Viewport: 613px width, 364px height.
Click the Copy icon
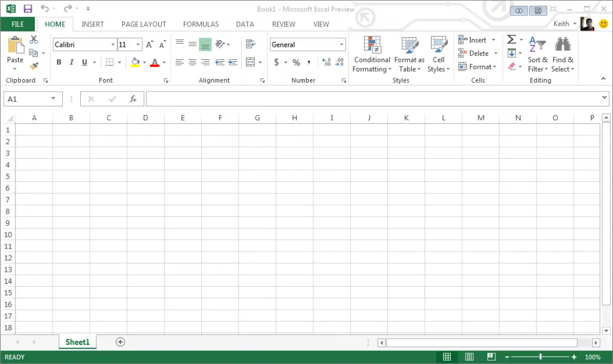coord(34,53)
